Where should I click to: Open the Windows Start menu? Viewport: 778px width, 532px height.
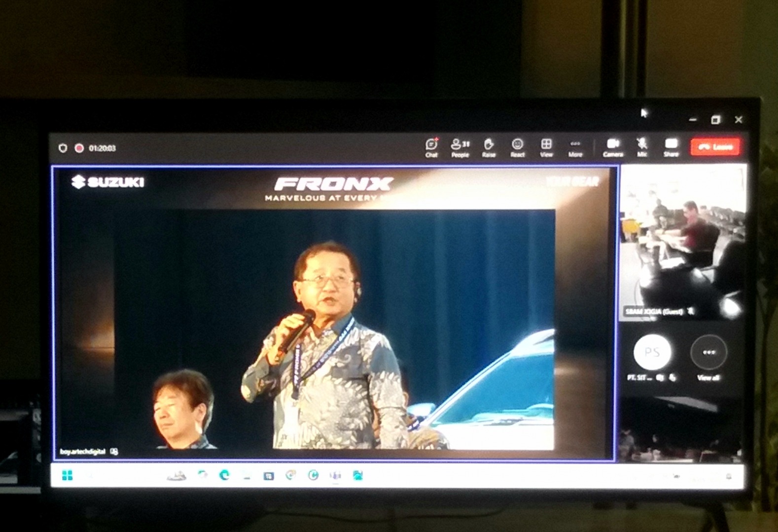point(68,475)
